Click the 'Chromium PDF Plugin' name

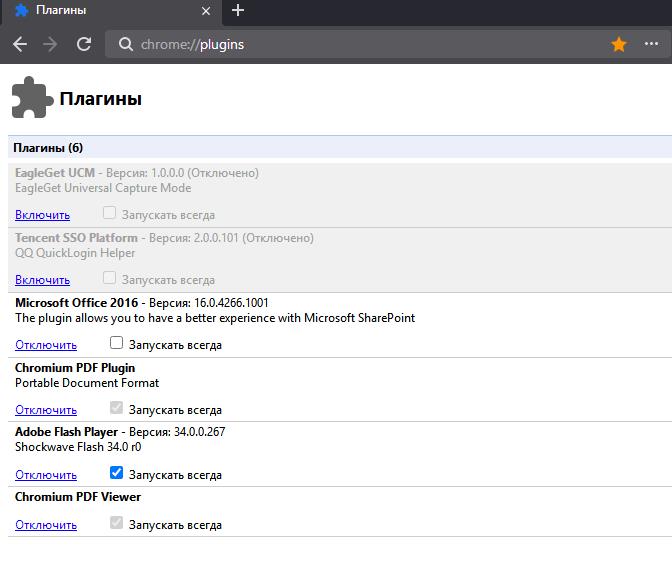(75, 368)
